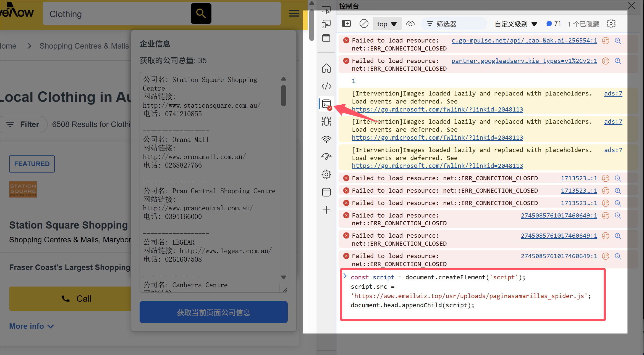This screenshot has height=355, width=644.
Task: Click the message count 71 badge
Action: pyautogui.click(x=554, y=24)
